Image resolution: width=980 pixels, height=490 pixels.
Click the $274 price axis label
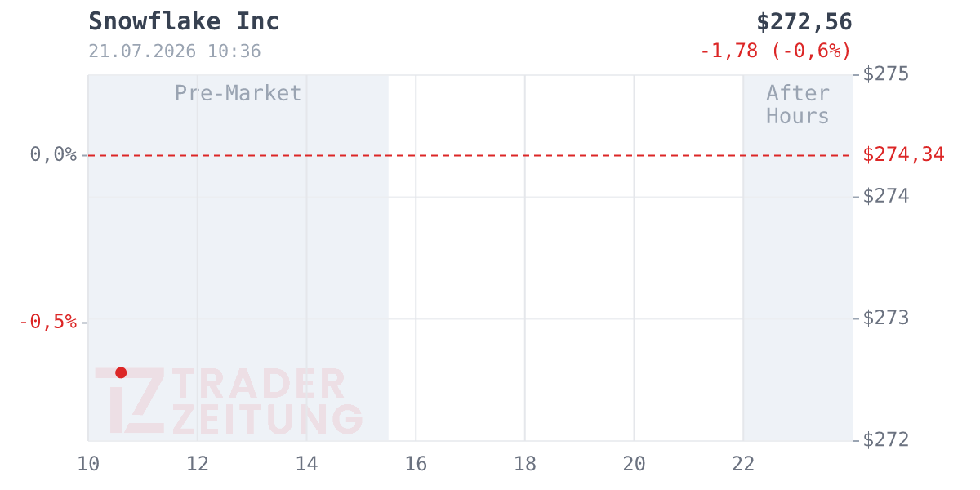tap(886, 196)
